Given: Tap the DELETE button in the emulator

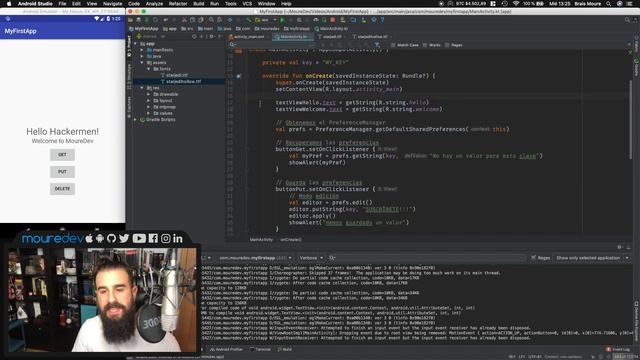Looking at the screenshot, I should tap(62, 189).
